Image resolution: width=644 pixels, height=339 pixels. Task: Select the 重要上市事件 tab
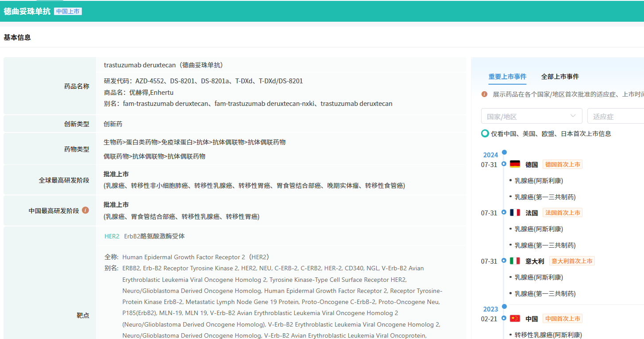507,77
